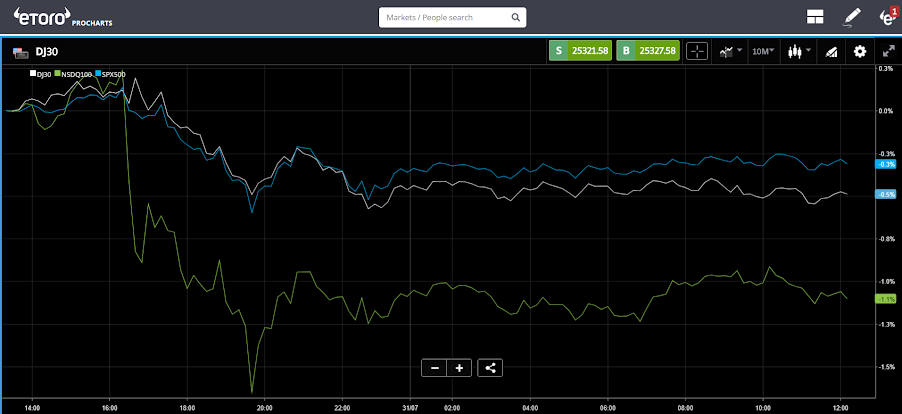This screenshot has height=414, width=902.
Task: Open the chart layout grid selector
Action: click(815, 17)
